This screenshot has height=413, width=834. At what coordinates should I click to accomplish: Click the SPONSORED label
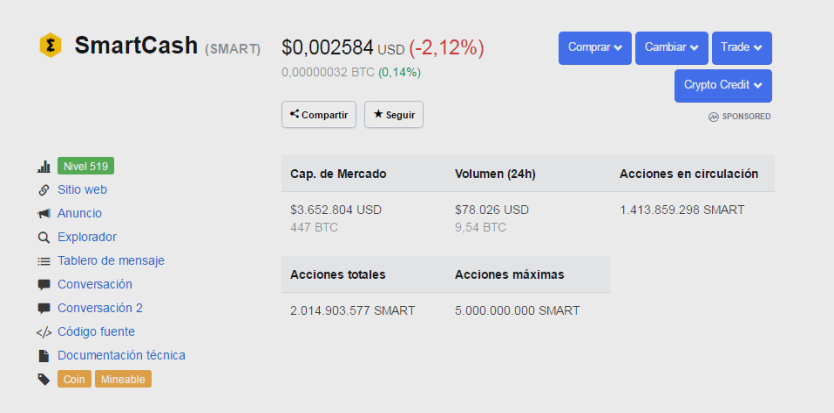point(746,117)
